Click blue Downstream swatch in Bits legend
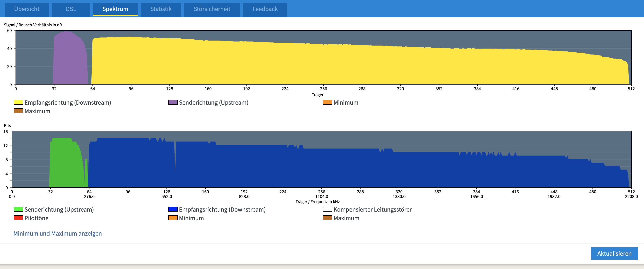 click(173, 209)
